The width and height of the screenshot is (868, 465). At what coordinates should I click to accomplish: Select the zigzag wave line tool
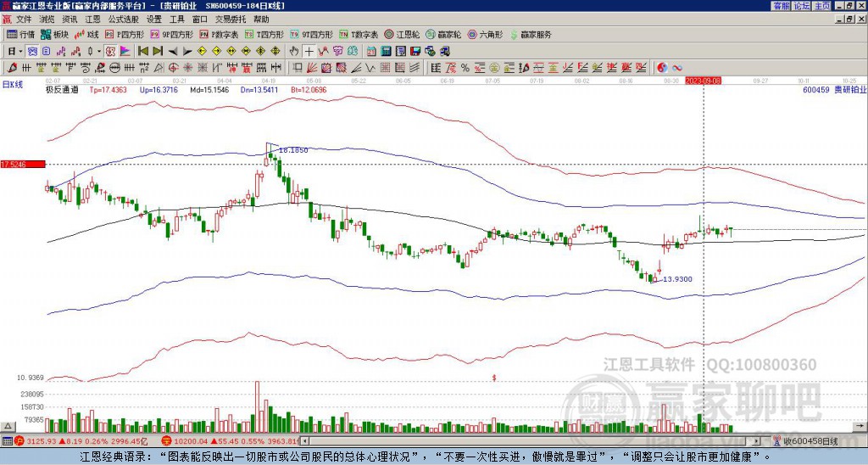click(x=370, y=68)
